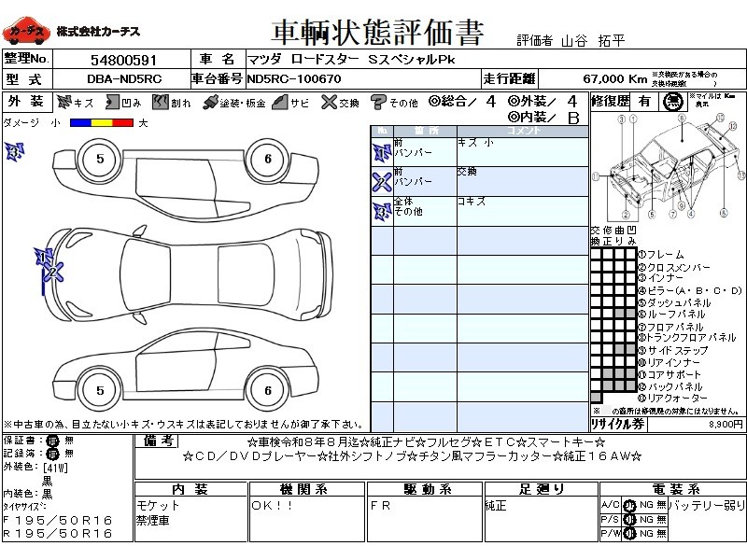Click the 足廻り section header

[542, 489]
